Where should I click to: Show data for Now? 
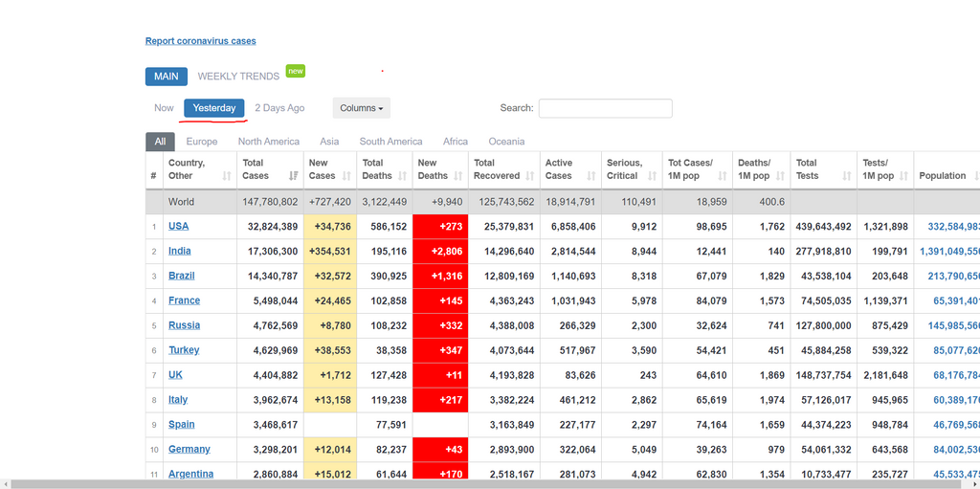point(164,107)
